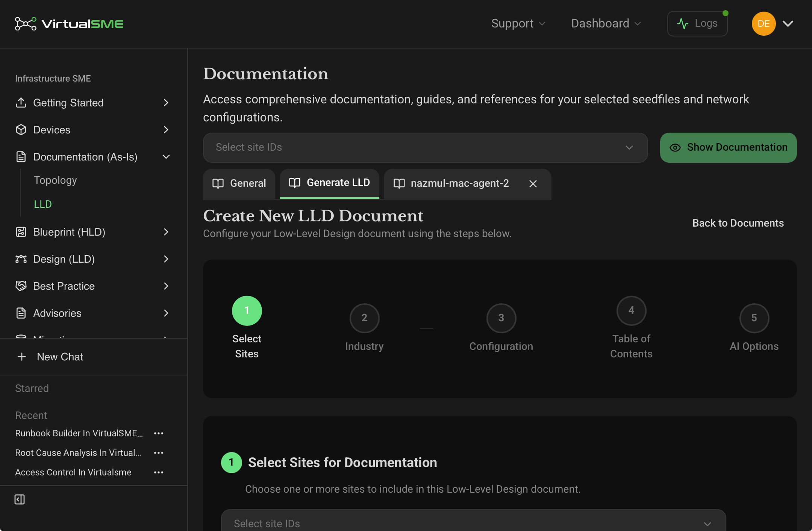Expand the user account chevron
The width and height of the screenshot is (812, 531).
[x=788, y=24]
